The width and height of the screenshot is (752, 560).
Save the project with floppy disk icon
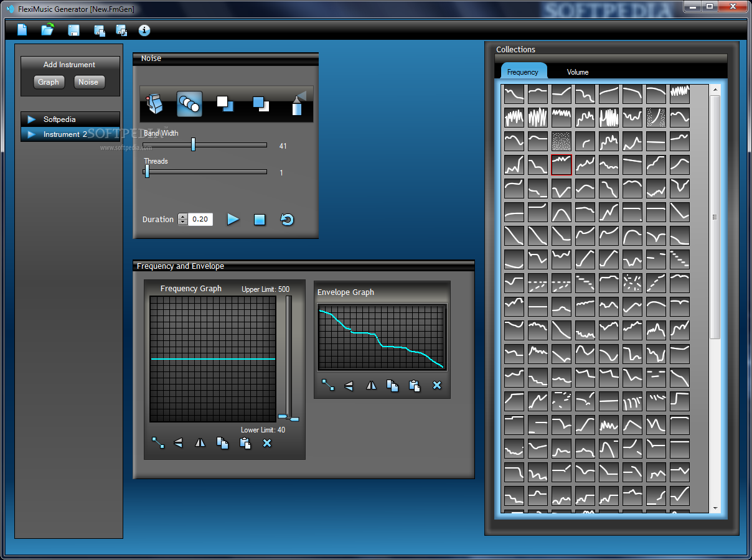click(x=73, y=30)
